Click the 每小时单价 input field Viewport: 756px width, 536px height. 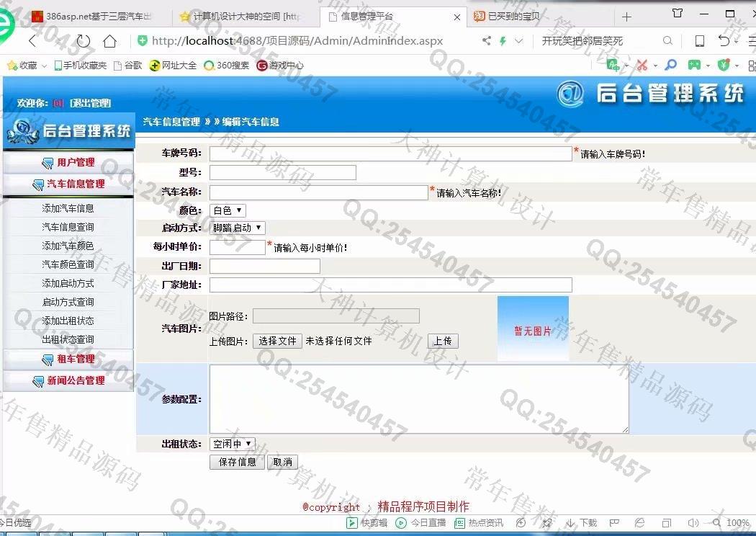(237, 247)
